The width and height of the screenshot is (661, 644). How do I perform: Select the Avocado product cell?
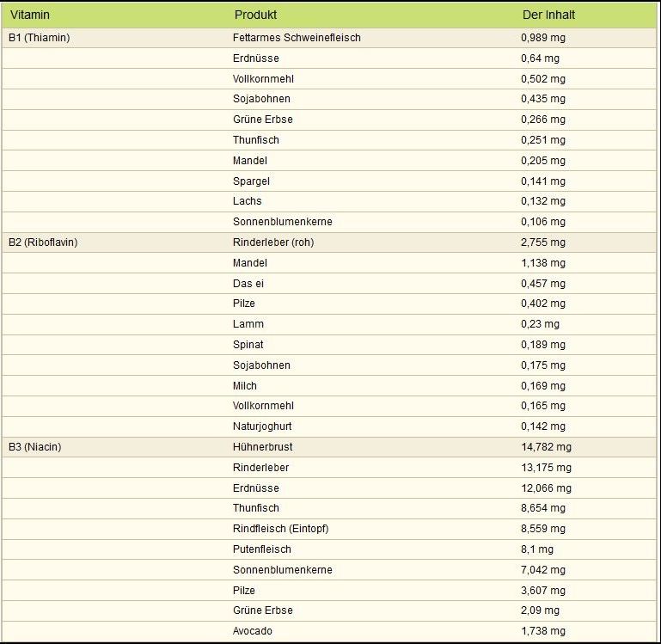point(251,631)
